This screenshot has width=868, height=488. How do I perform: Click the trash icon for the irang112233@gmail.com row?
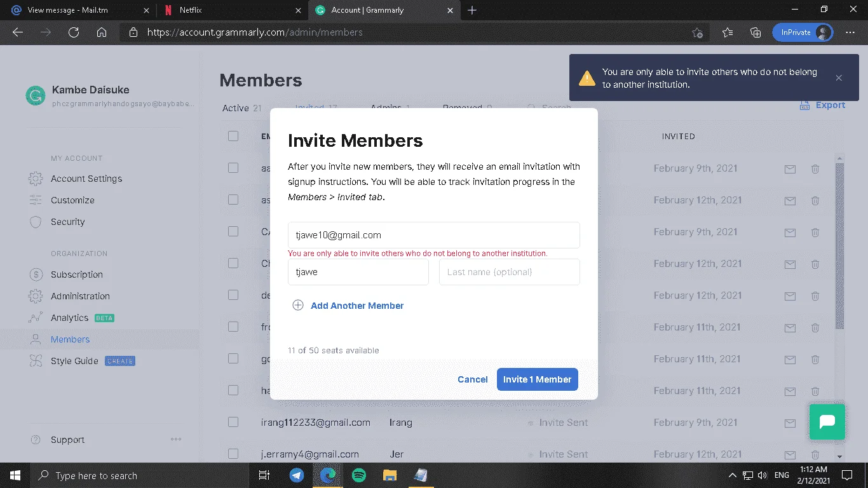click(815, 423)
